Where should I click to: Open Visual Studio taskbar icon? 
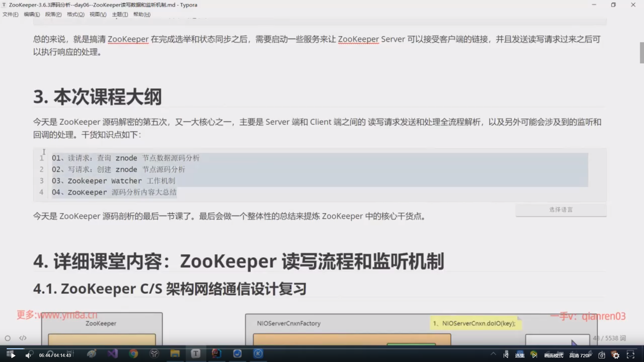(113, 354)
